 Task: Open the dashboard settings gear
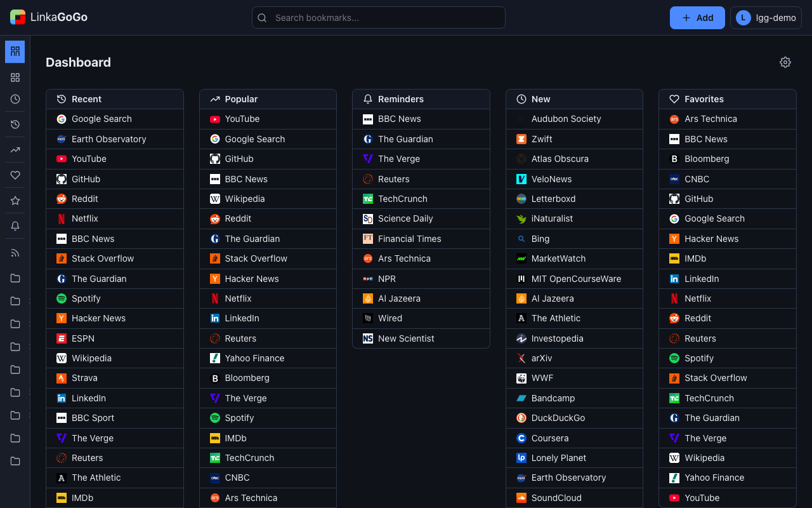(x=785, y=62)
